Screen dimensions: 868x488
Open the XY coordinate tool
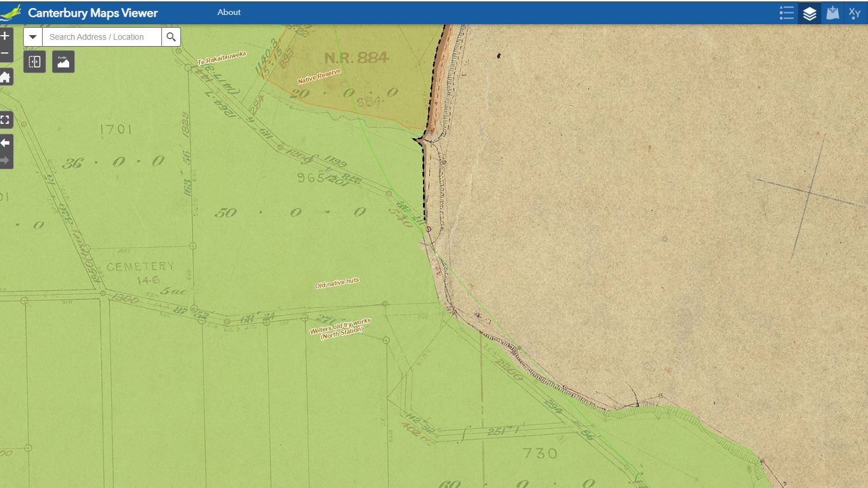[855, 13]
